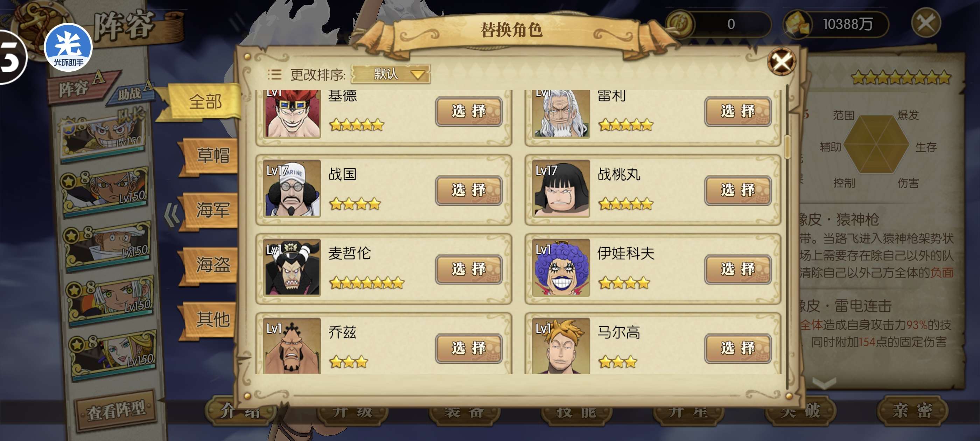Screen dimensions: 980x441
Task: Tap the gold ingot currency icon
Action: tap(797, 25)
